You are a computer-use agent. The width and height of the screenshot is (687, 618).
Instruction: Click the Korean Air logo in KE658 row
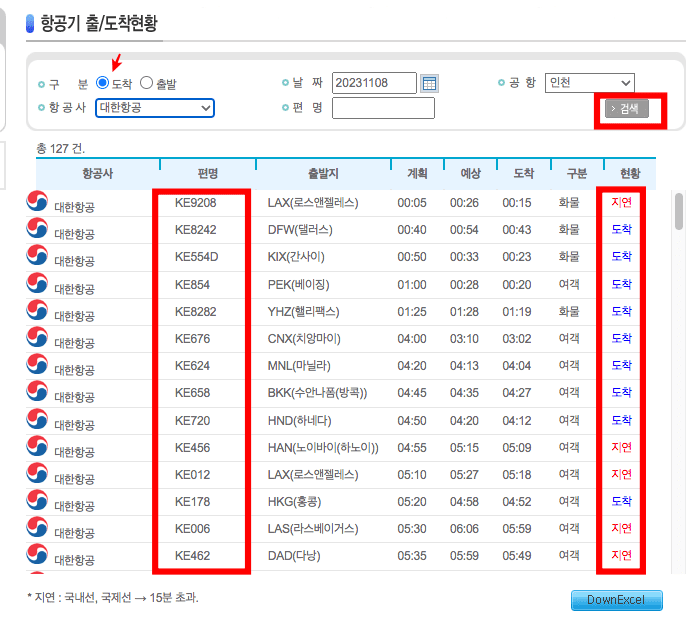pyautogui.click(x=37, y=392)
